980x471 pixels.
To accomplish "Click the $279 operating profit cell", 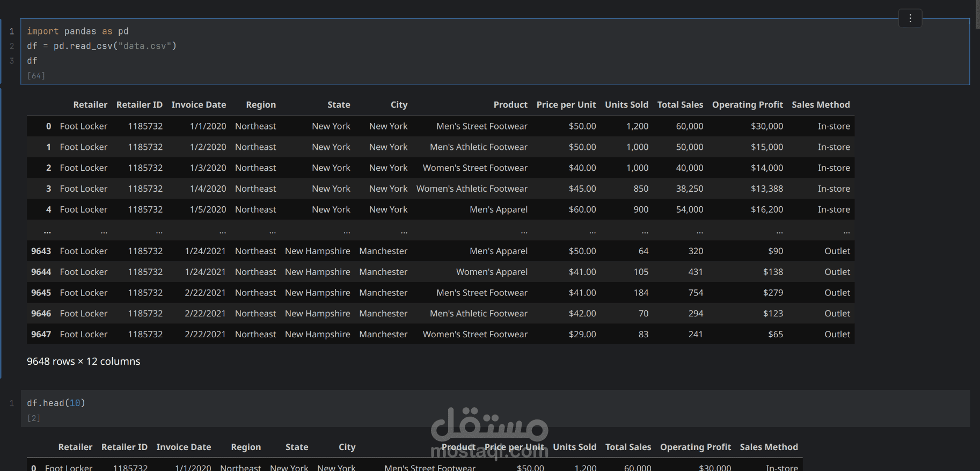I will tap(773, 293).
